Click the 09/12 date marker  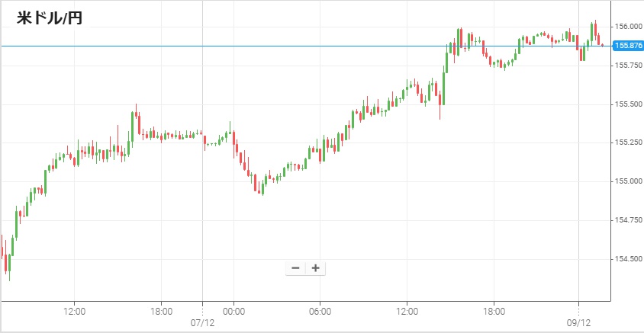[x=580, y=323]
